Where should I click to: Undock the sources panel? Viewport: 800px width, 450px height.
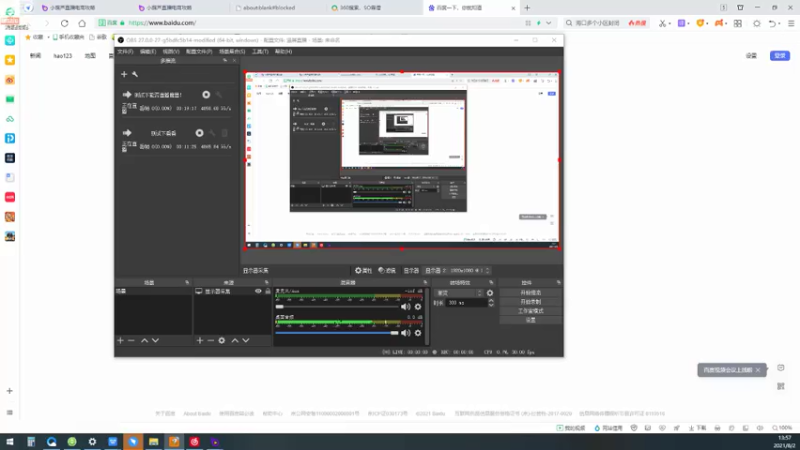(266, 283)
